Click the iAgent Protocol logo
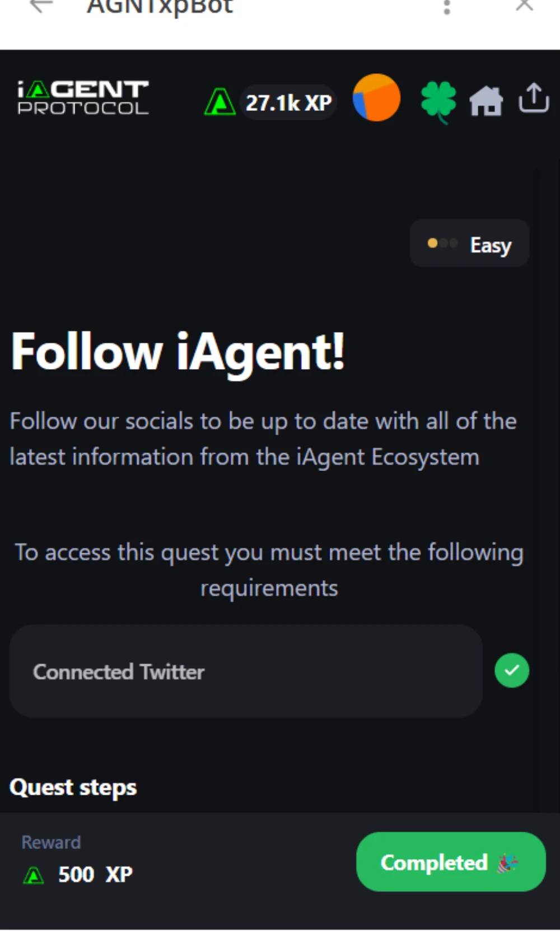Viewport: 560px width, 933px height. click(x=83, y=97)
